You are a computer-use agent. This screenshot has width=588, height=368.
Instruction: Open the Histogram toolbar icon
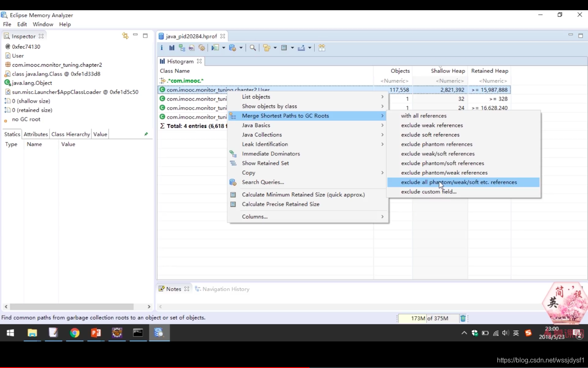tap(172, 48)
